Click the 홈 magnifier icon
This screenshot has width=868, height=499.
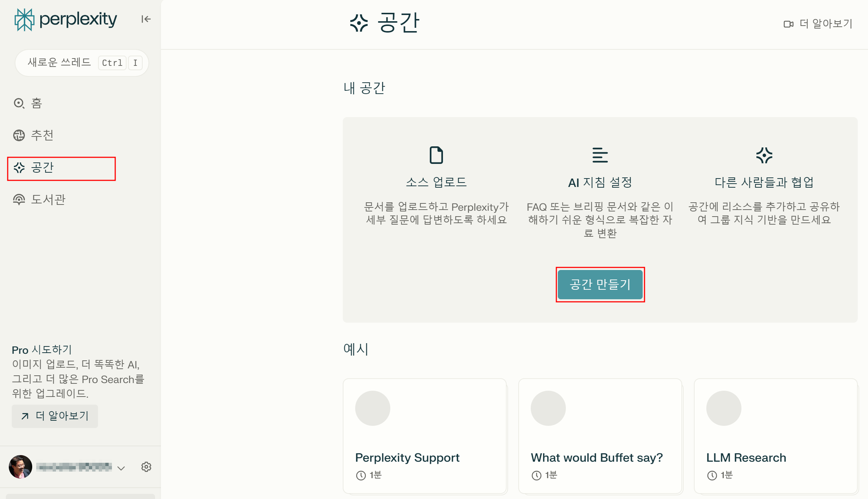pyautogui.click(x=19, y=103)
